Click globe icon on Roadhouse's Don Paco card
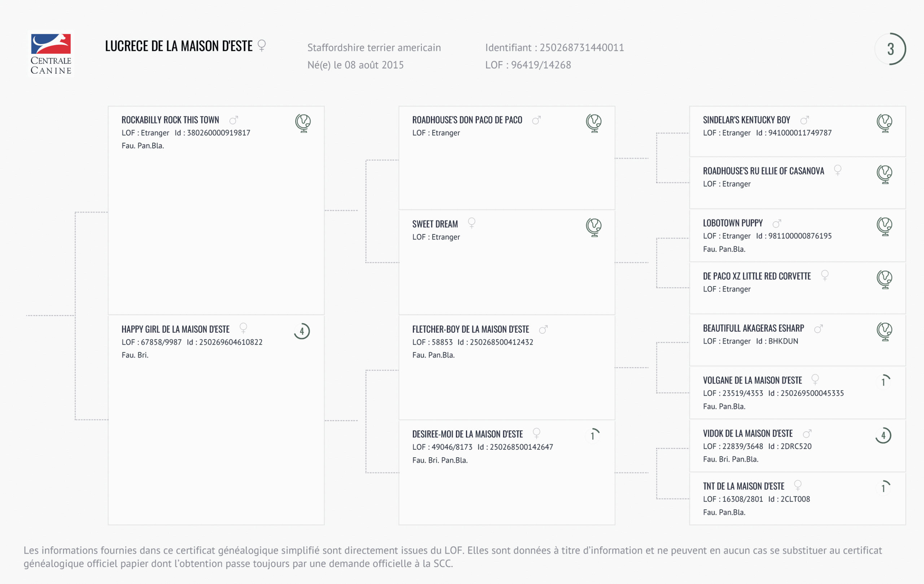This screenshot has width=924, height=584. [594, 123]
